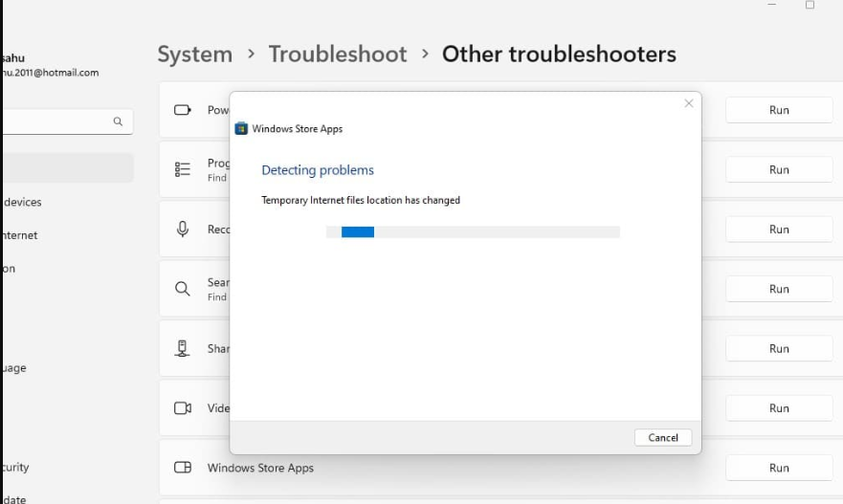The image size is (843, 504).
Task: Run the Recording Audio troubleshooter
Action: [779, 230]
